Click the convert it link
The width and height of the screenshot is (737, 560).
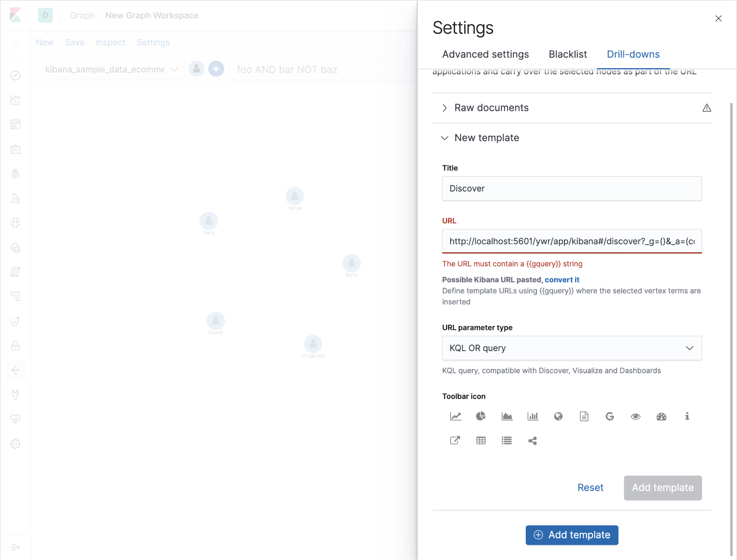[x=562, y=280]
